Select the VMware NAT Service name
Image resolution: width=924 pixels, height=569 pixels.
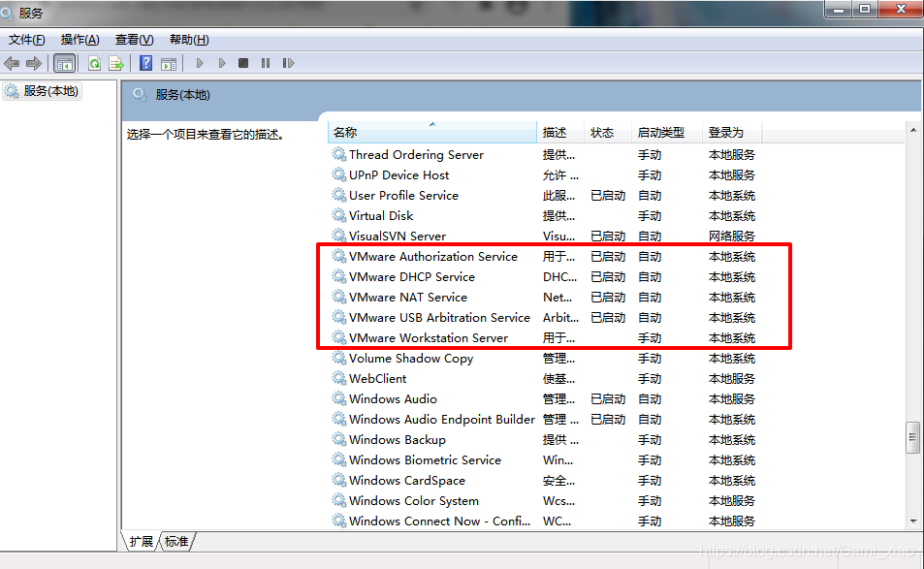(408, 297)
